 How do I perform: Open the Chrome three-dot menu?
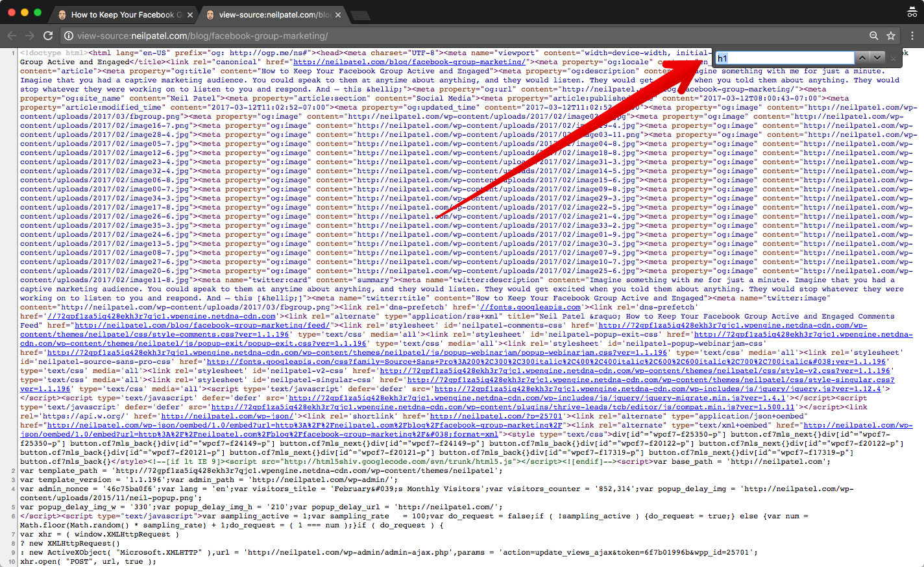click(x=912, y=36)
